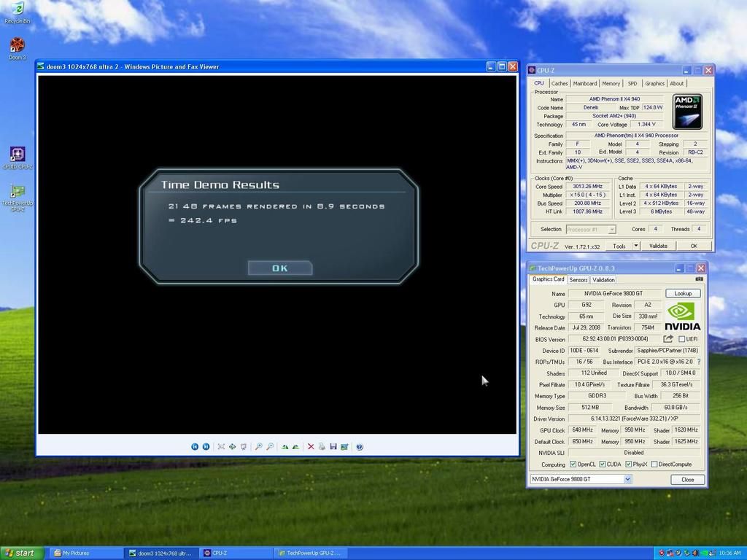Click the red security shield tray icon

click(661, 553)
